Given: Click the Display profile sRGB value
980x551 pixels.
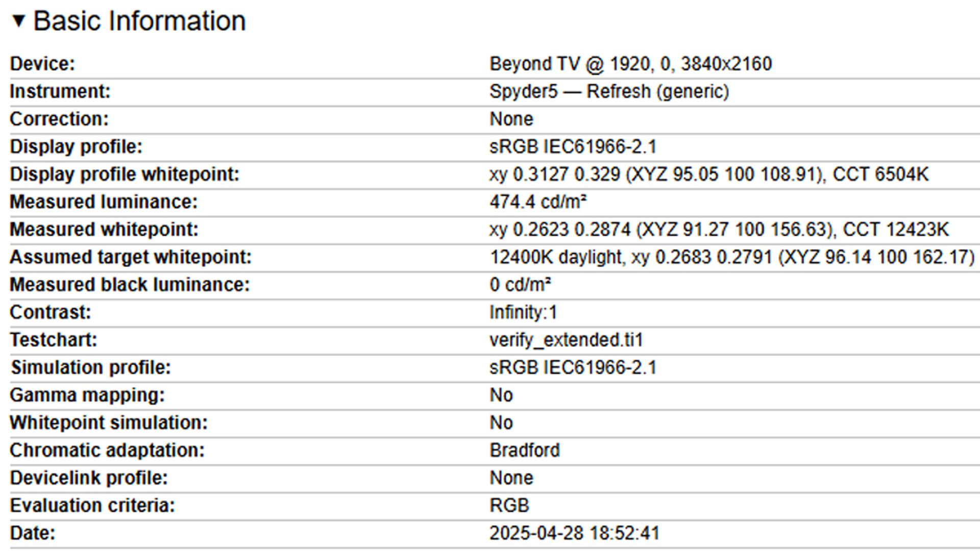Looking at the screenshot, I should pyautogui.click(x=573, y=146).
